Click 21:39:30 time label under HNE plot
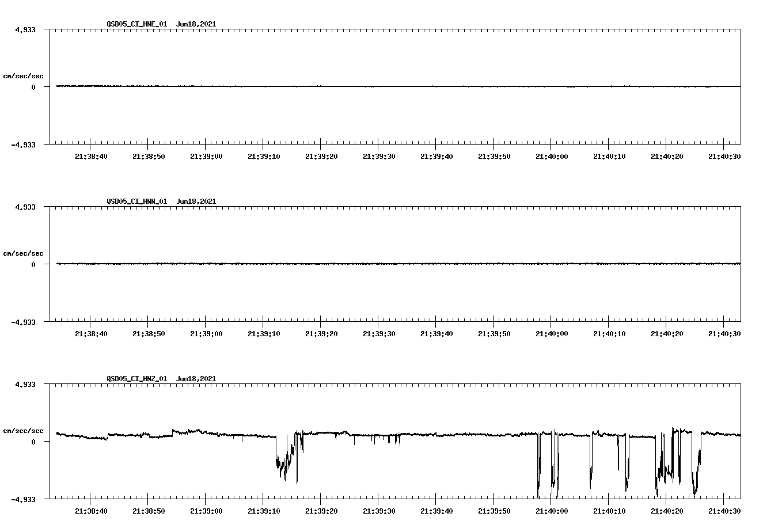This screenshot has height=532, width=782. [x=379, y=157]
